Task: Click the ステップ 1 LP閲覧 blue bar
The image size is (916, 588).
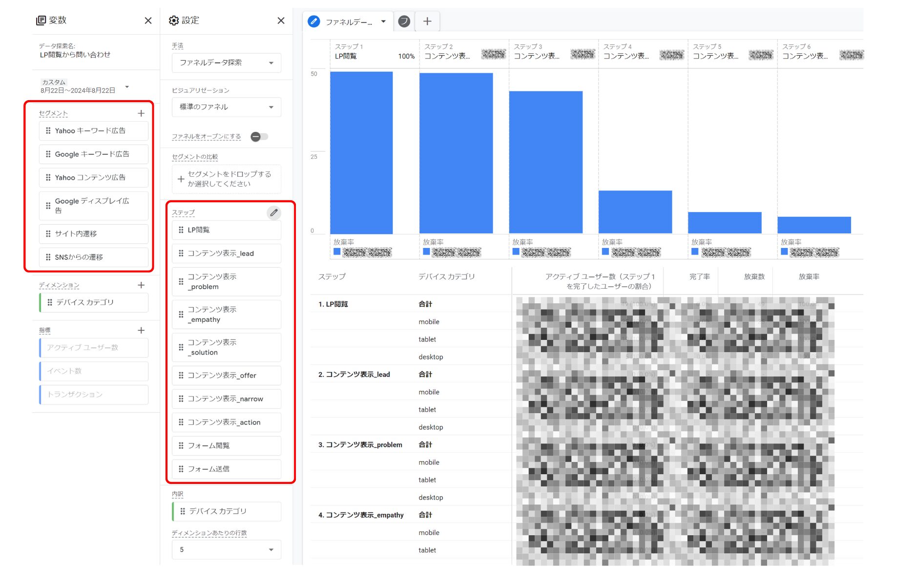Action: coord(361,153)
